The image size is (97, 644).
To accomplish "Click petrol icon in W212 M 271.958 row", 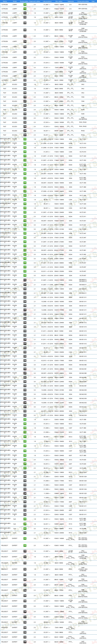I will pos(25,420).
